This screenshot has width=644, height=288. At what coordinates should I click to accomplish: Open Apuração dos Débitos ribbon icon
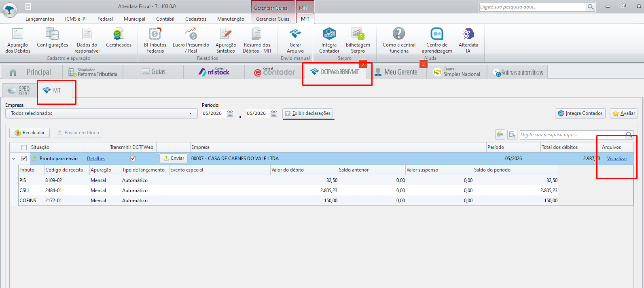(18, 40)
